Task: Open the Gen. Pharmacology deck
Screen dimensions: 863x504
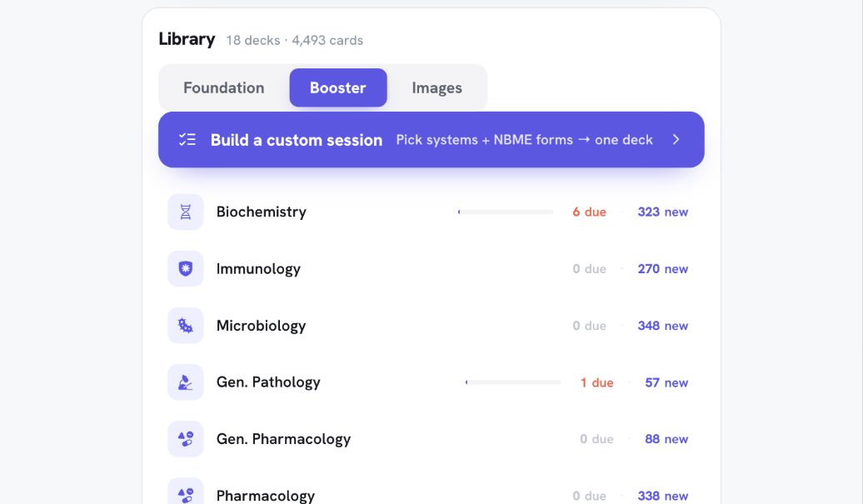Action: pyautogui.click(x=431, y=439)
